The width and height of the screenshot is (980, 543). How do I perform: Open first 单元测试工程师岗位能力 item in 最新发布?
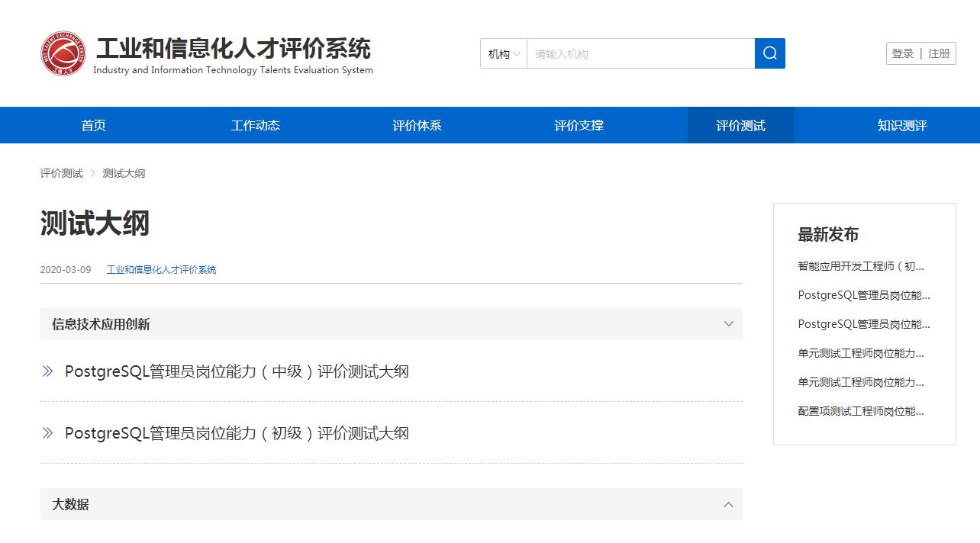pyautogui.click(x=861, y=353)
